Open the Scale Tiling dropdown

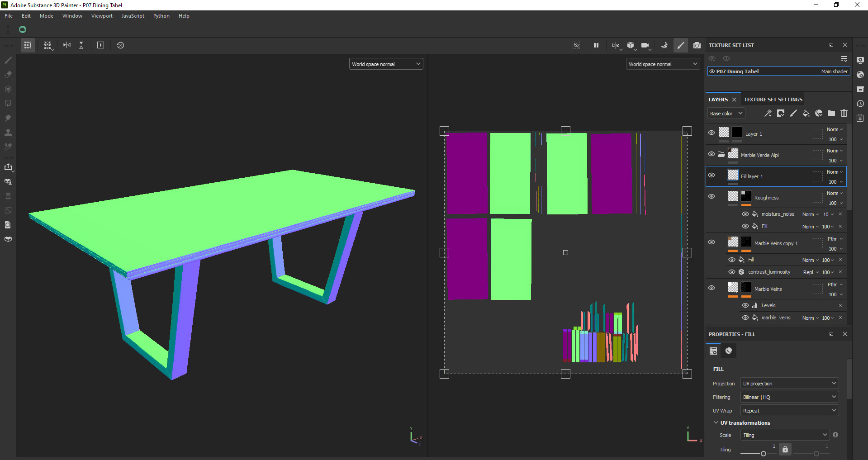[x=785, y=435]
